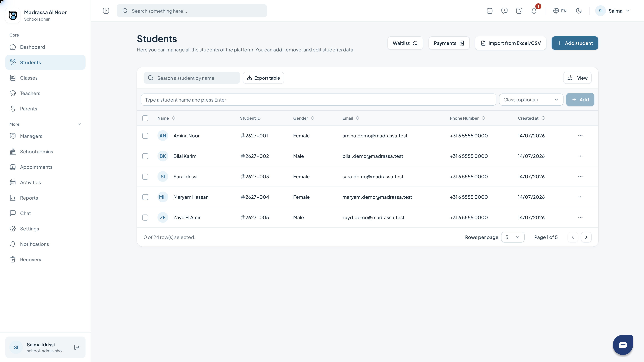This screenshot has width=644, height=362.
Task: Open the calendar icon in the top bar
Action: [x=490, y=11]
